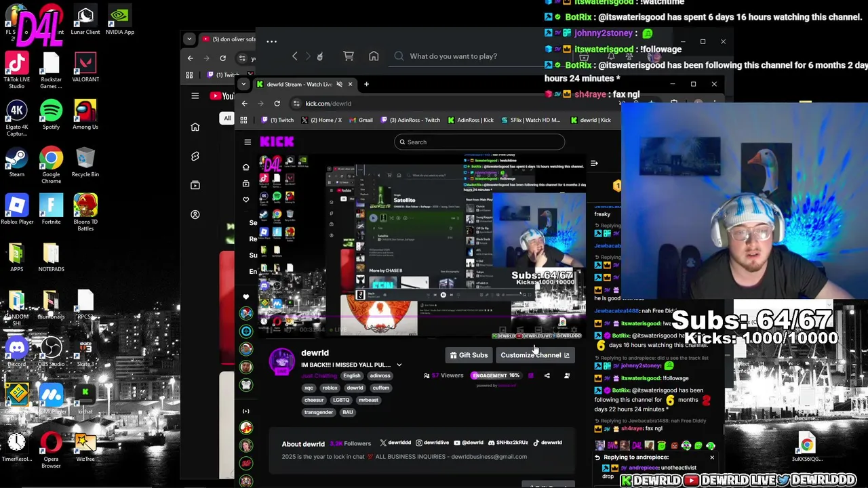The height and width of the screenshot is (488, 868).
Task: Open AdinRoss | Kick bookmark
Action: (471, 120)
